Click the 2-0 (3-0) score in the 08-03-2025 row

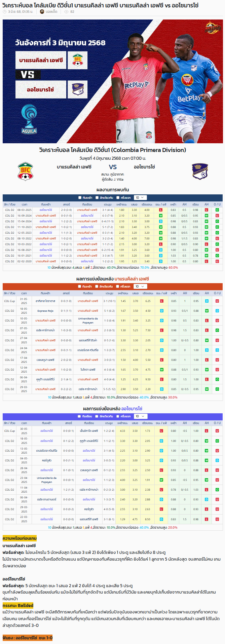tap(66, 210)
